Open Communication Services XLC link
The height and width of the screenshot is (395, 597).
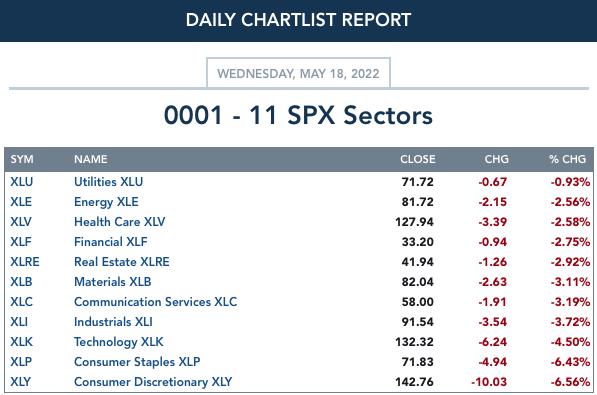[x=155, y=302]
